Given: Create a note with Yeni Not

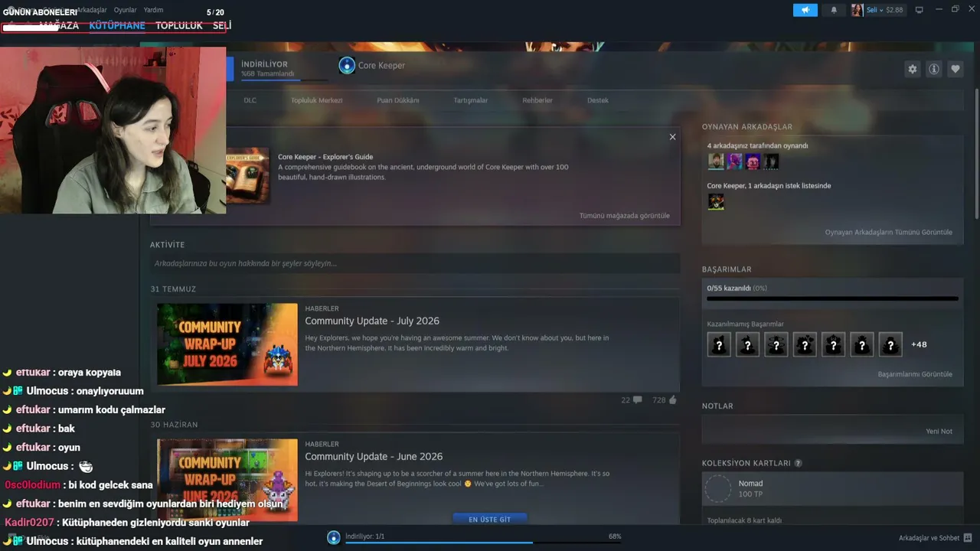Looking at the screenshot, I should [939, 432].
